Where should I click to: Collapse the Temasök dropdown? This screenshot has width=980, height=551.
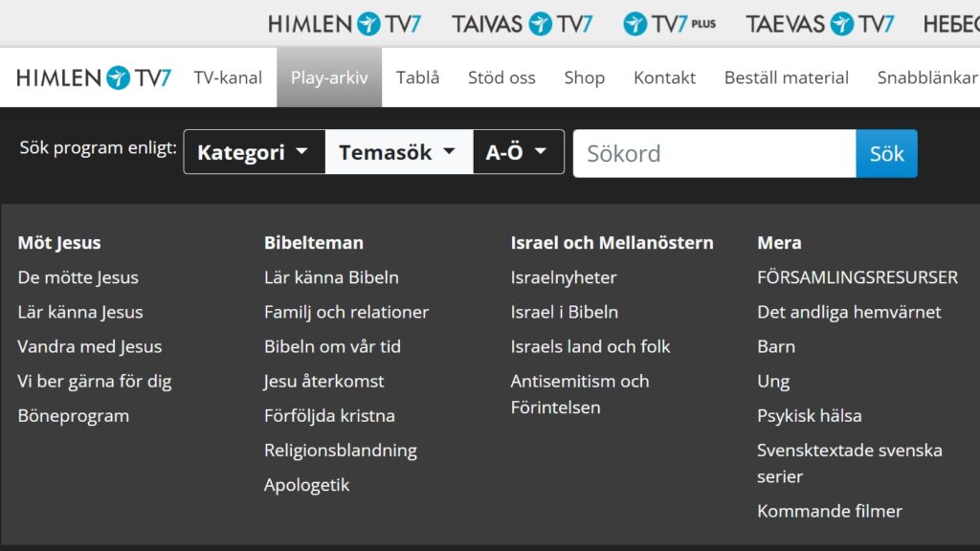398,152
